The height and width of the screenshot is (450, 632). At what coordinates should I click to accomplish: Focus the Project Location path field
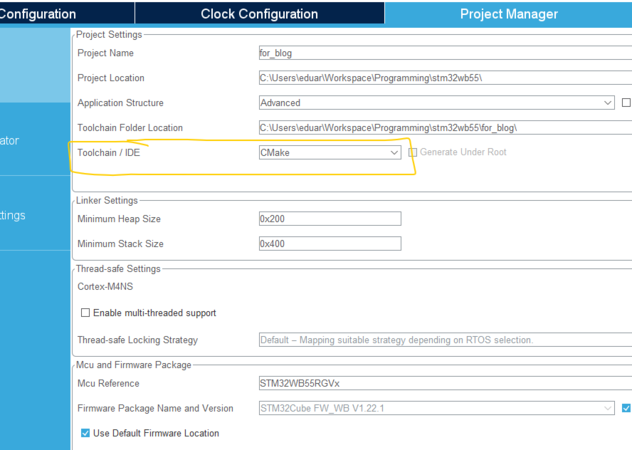tap(445, 78)
